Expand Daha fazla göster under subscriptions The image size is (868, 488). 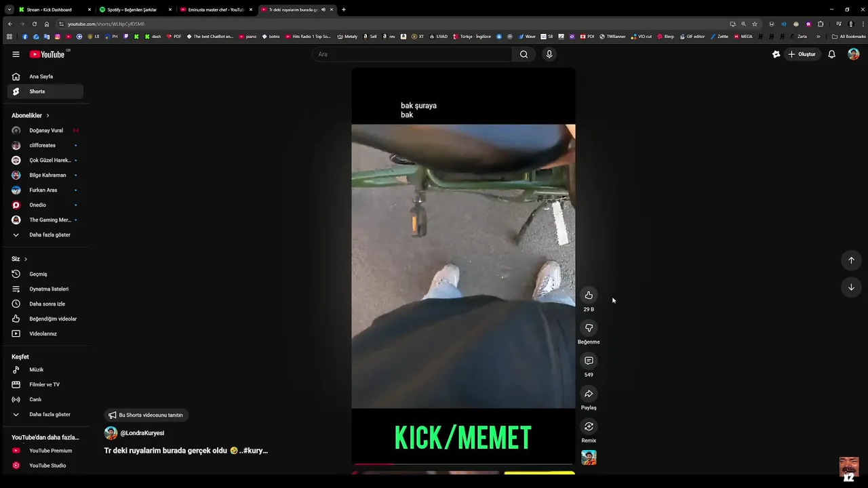tap(45, 235)
